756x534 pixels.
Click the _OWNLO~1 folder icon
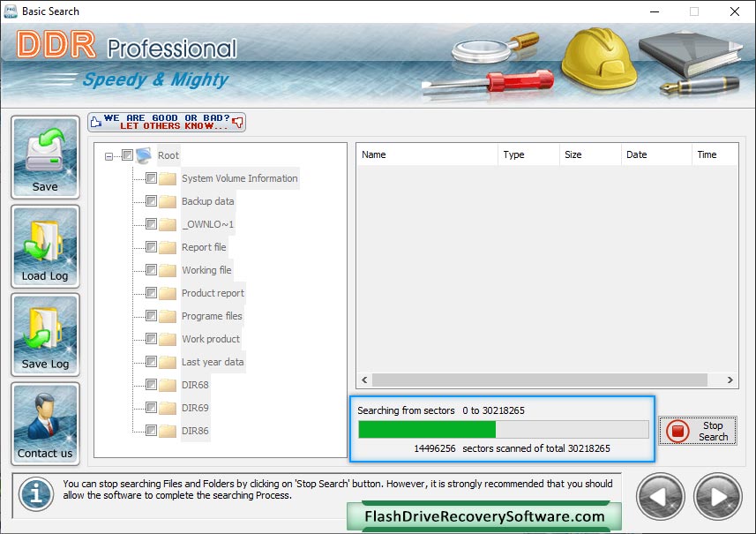coord(168,224)
